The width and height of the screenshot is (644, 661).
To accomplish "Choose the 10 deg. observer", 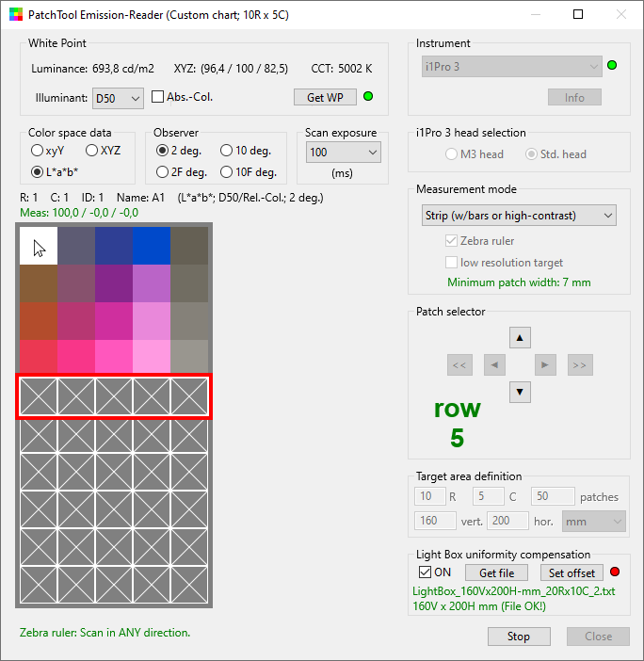I will coord(227,151).
